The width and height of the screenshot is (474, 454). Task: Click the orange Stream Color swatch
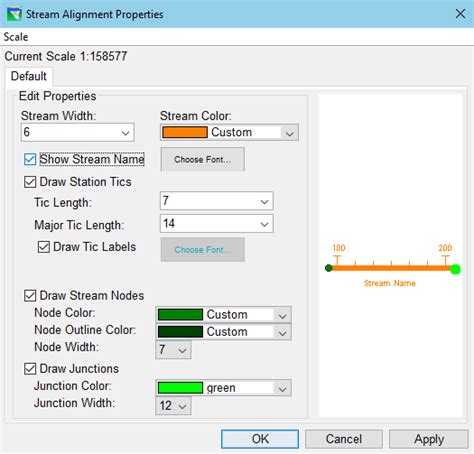click(185, 132)
